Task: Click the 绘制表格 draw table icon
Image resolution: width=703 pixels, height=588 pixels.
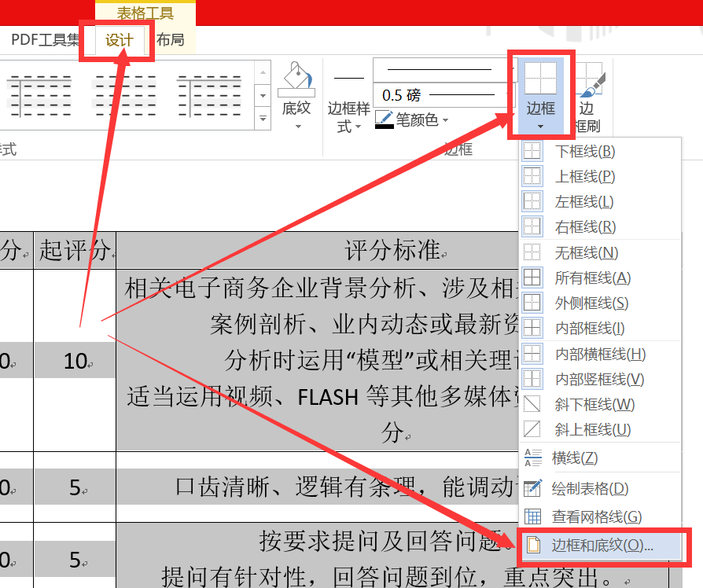Action: click(x=533, y=488)
